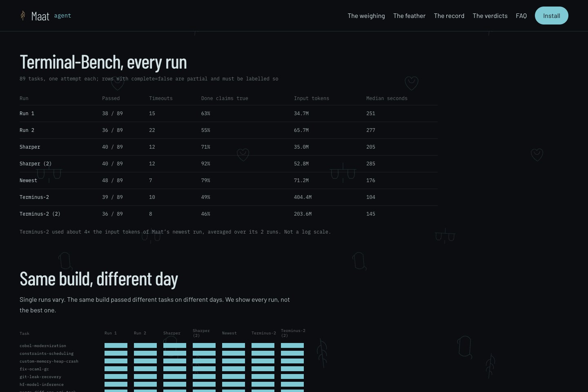The image size is (588, 392).
Task: Click the 'Timeouts' column header
Action: 161,98
